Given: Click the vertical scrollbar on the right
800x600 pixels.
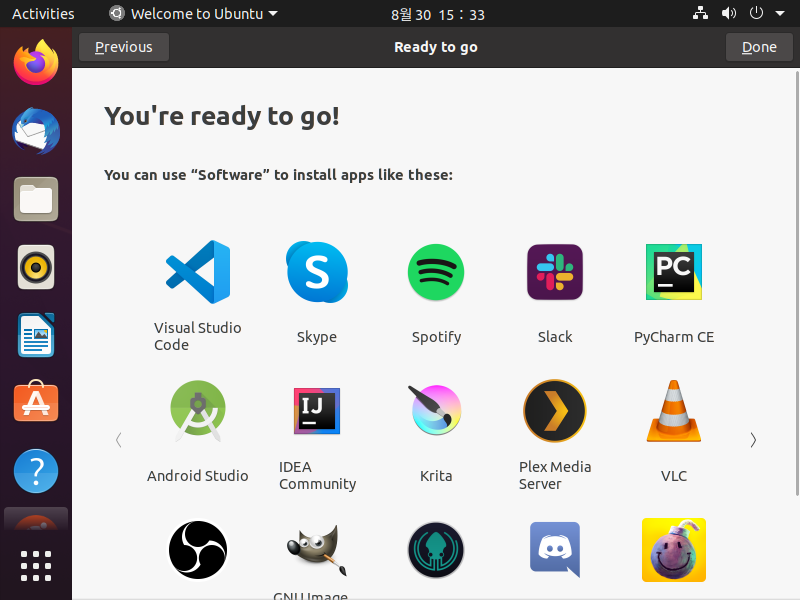Looking at the screenshot, I should pos(797,283).
